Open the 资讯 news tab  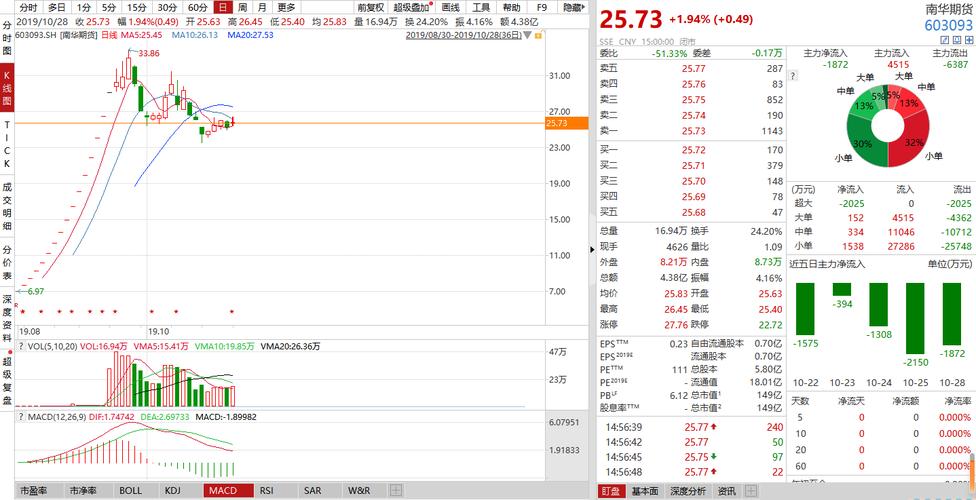click(726, 491)
